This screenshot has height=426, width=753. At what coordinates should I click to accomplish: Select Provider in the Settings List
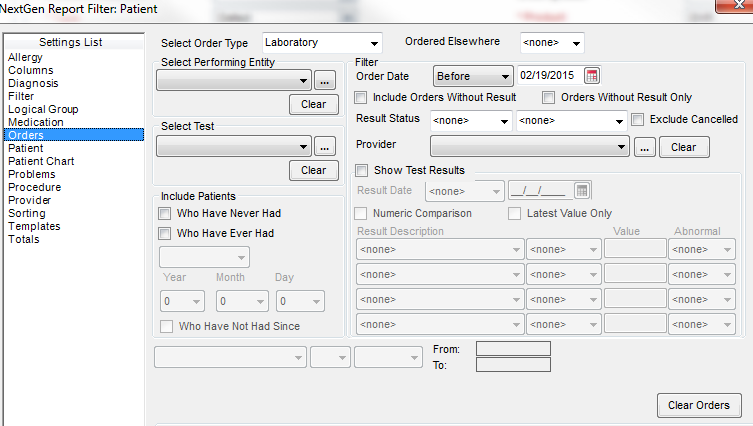click(29, 200)
